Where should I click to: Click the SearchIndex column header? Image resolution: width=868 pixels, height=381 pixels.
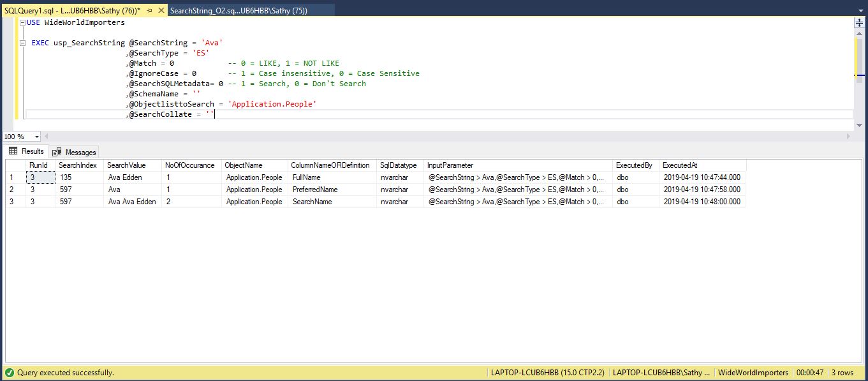(79, 165)
